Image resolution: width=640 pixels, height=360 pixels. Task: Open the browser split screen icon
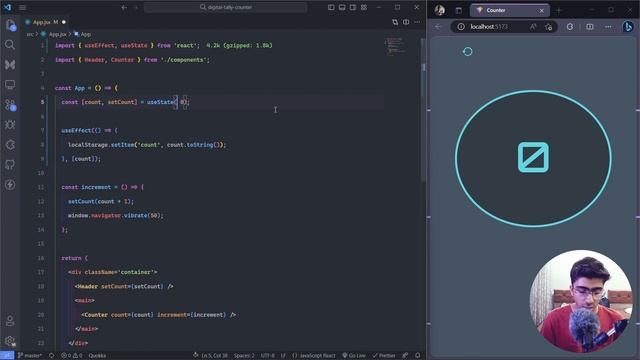click(590, 27)
